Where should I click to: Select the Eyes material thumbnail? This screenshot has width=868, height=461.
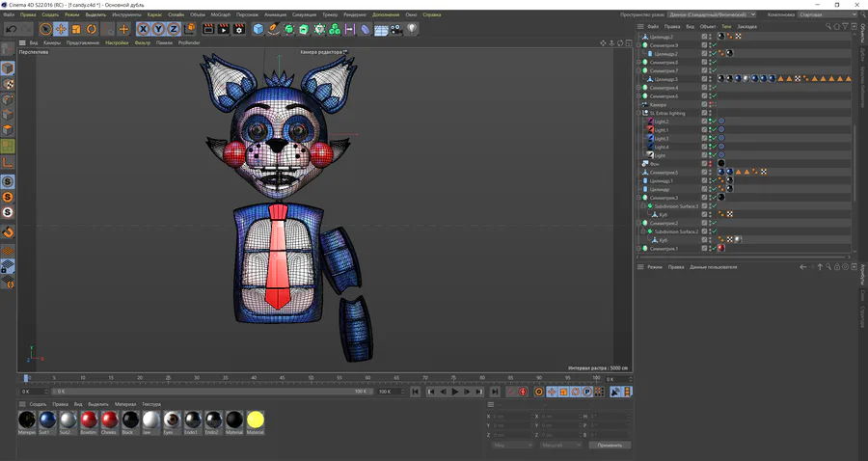point(172,420)
